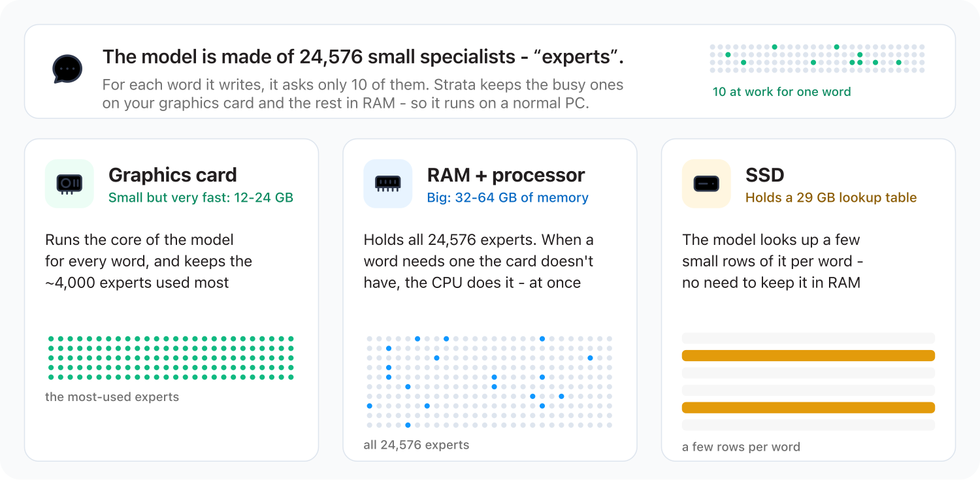
Task: Click the headline about 24,576 small specialists
Action: click(363, 57)
